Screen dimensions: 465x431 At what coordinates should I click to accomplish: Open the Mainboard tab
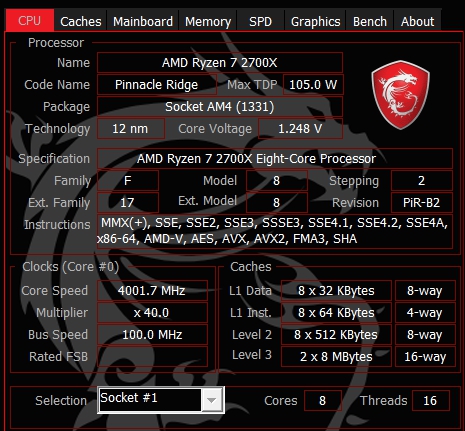tap(143, 21)
